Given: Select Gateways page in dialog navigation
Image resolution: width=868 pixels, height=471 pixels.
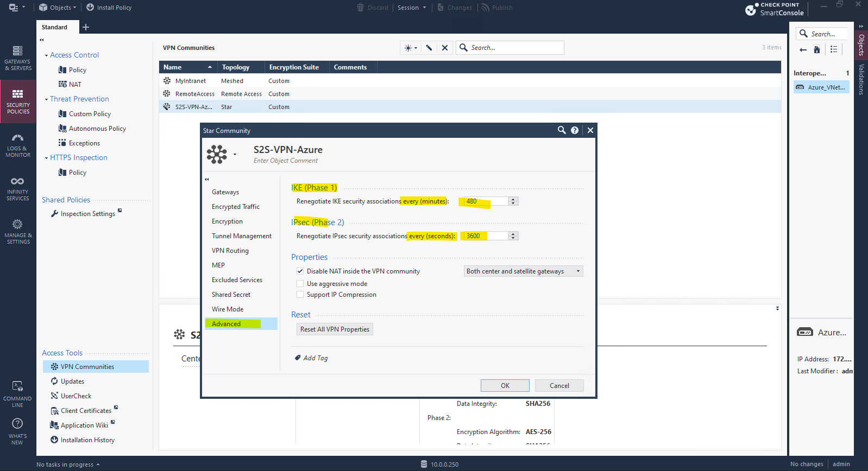Looking at the screenshot, I should 225,192.
